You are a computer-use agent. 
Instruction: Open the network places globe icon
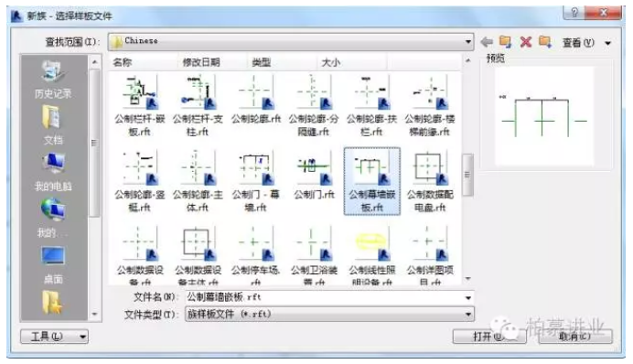coord(53,218)
